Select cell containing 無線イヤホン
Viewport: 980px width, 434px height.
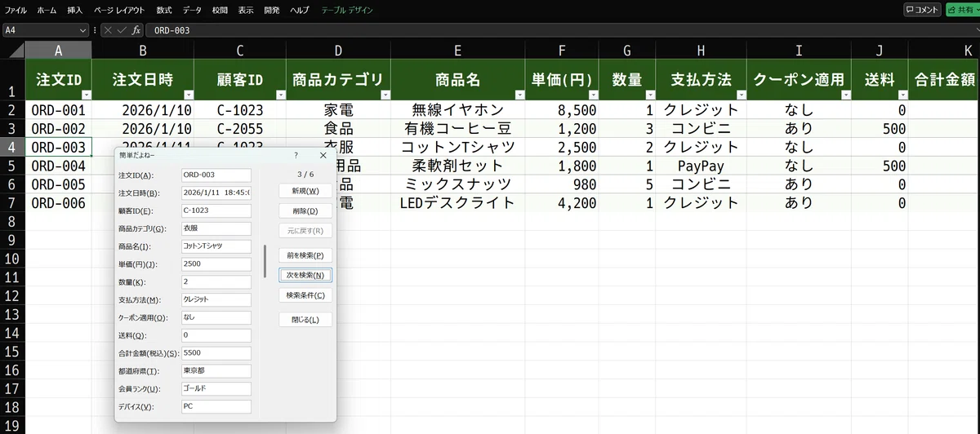click(x=457, y=109)
